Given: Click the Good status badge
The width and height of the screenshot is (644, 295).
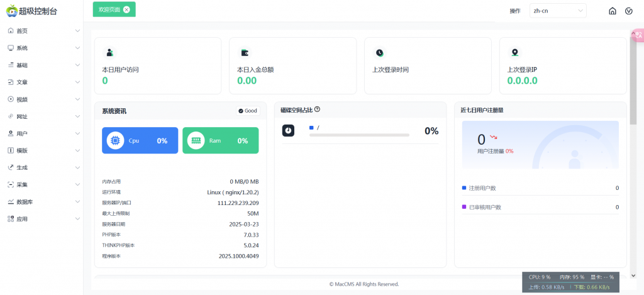Looking at the screenshot, I should (248, 111).
